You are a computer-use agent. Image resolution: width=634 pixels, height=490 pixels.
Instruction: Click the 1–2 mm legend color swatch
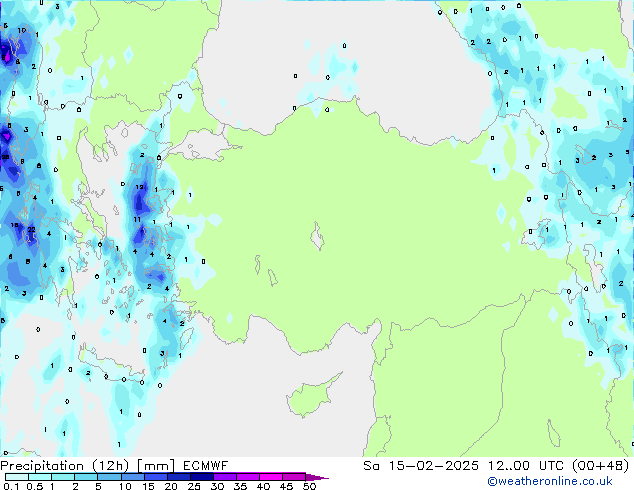tap(63, 477)
